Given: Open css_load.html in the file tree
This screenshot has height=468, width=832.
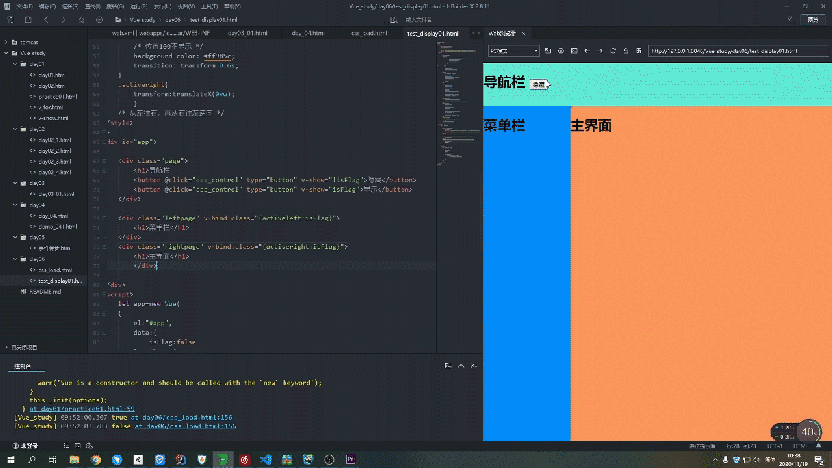Looking at the screenshot, I should pos(55,270).
